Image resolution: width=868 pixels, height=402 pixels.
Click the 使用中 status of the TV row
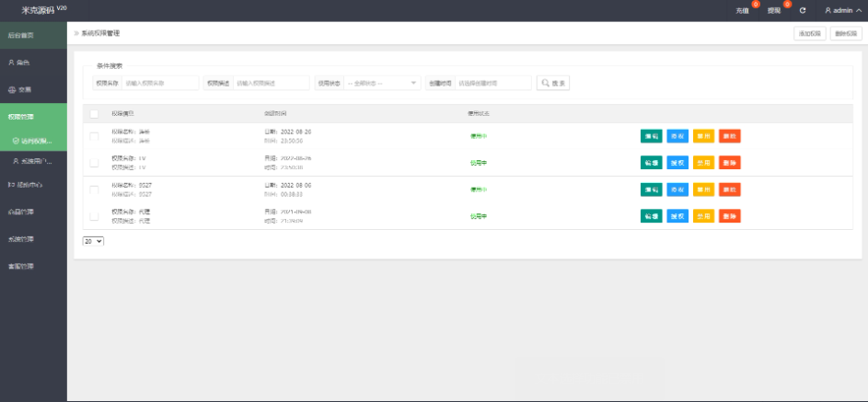(479, 163)
